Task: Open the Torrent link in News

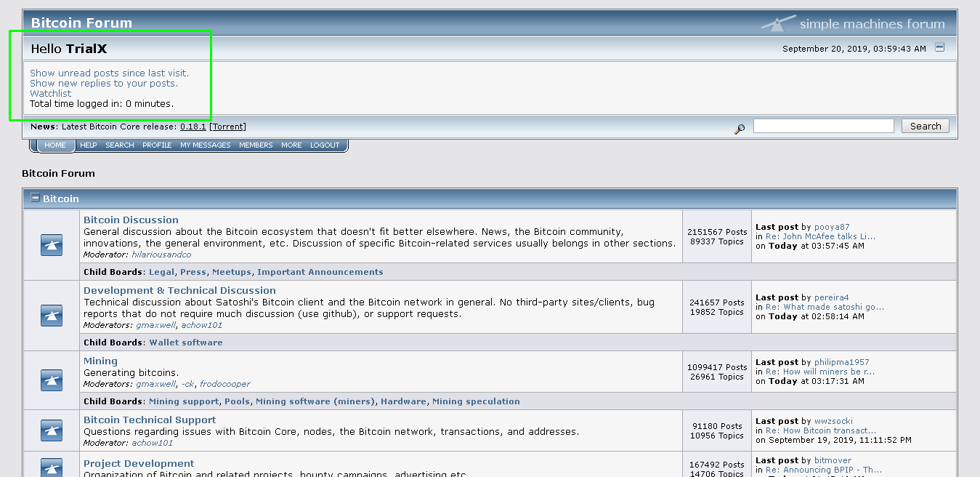Action: pos(228,127)
